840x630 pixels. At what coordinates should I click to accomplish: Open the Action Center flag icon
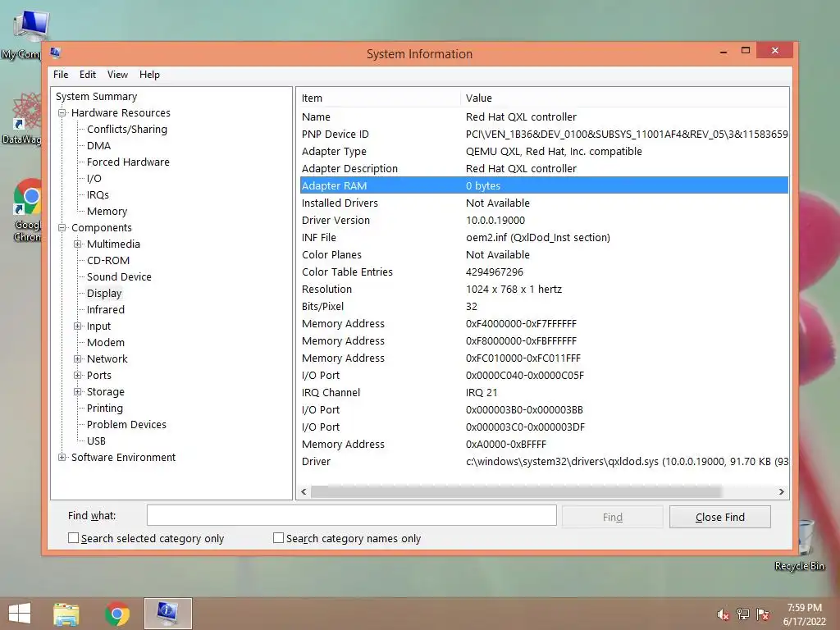point(763,614)
